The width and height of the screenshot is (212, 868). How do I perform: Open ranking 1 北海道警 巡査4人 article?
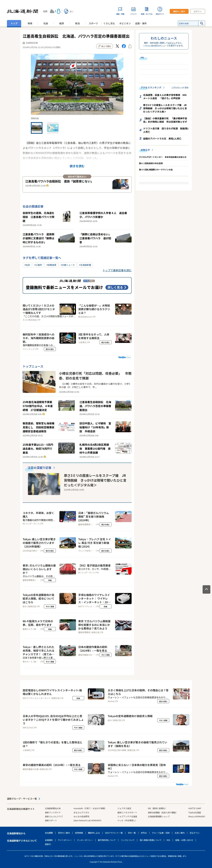[x=165, y=97]
